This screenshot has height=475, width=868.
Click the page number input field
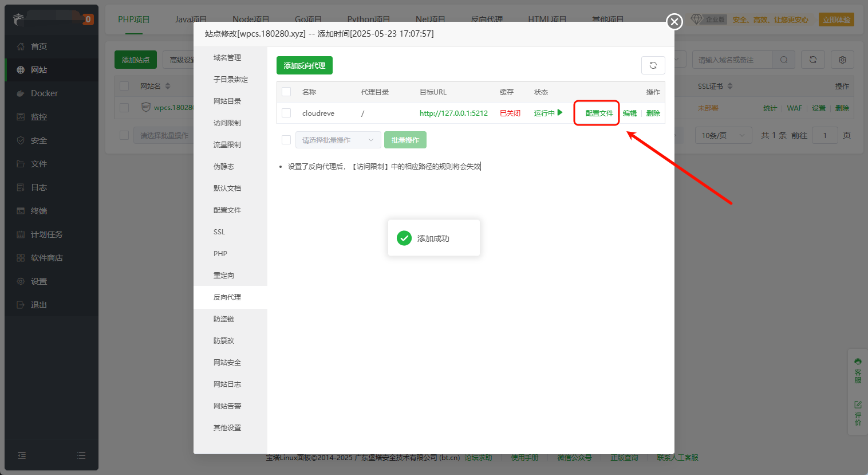coord(824,135)
